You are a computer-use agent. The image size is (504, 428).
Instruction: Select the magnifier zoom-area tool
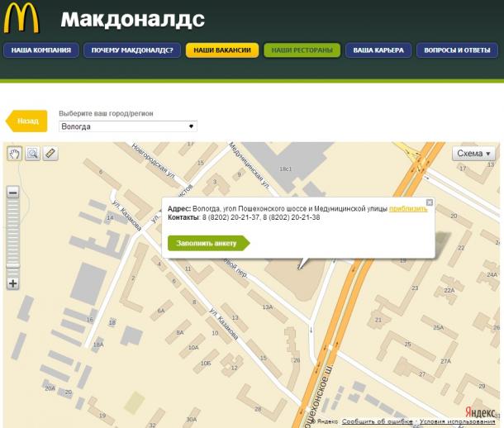pyautogui.click(x=32, y=154)
